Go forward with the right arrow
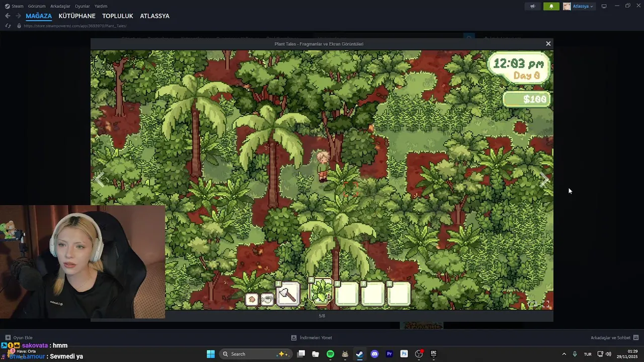This screenshot has width=644, height=362. pyautogui.click(x=18, y=16)
